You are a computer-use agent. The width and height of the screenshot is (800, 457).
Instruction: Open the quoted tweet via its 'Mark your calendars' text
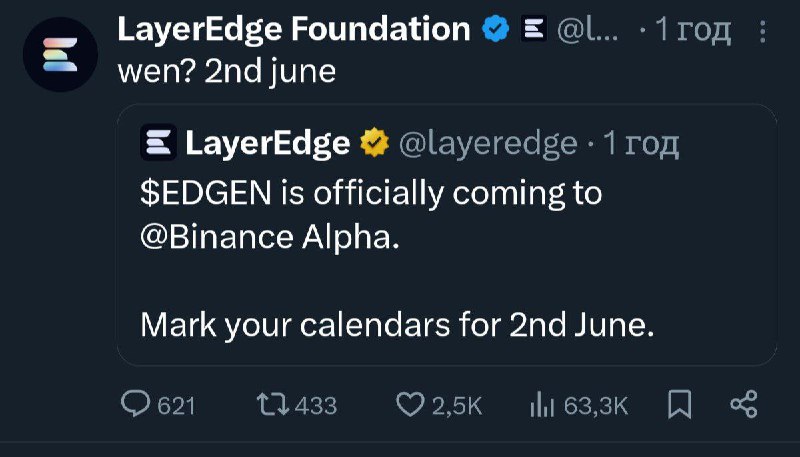(397, 325)
